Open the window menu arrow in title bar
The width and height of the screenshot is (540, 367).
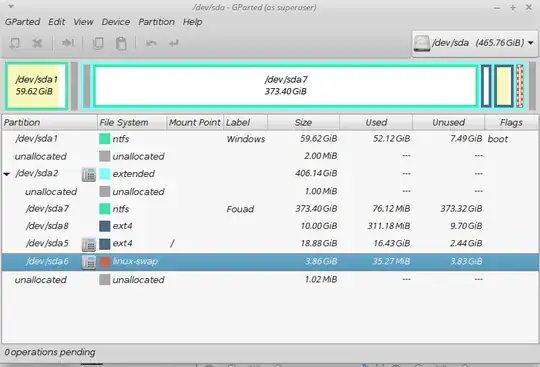point(11,6)
